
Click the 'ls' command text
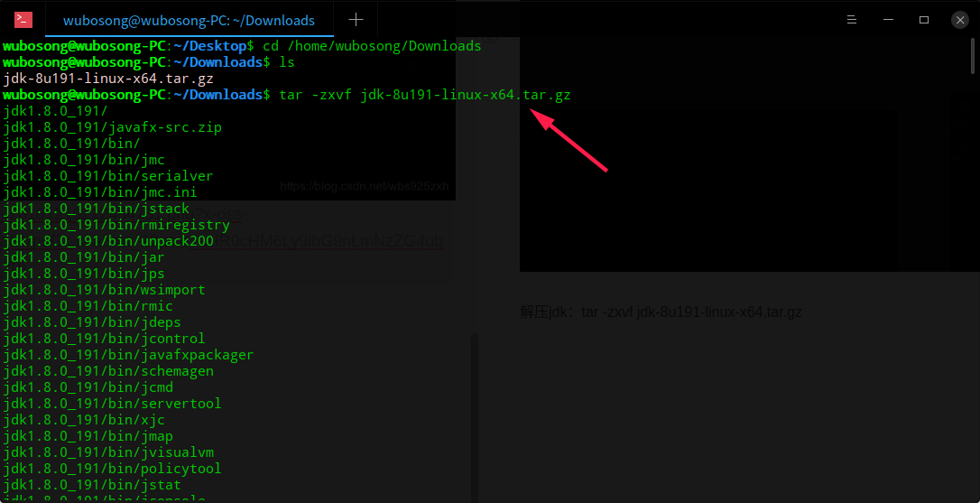point(287,62)
